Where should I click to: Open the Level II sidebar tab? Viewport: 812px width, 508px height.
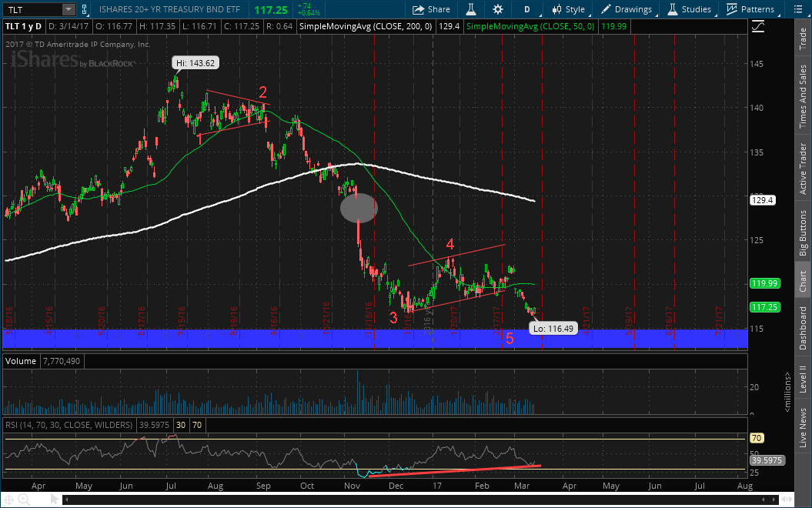coord(803,379)
